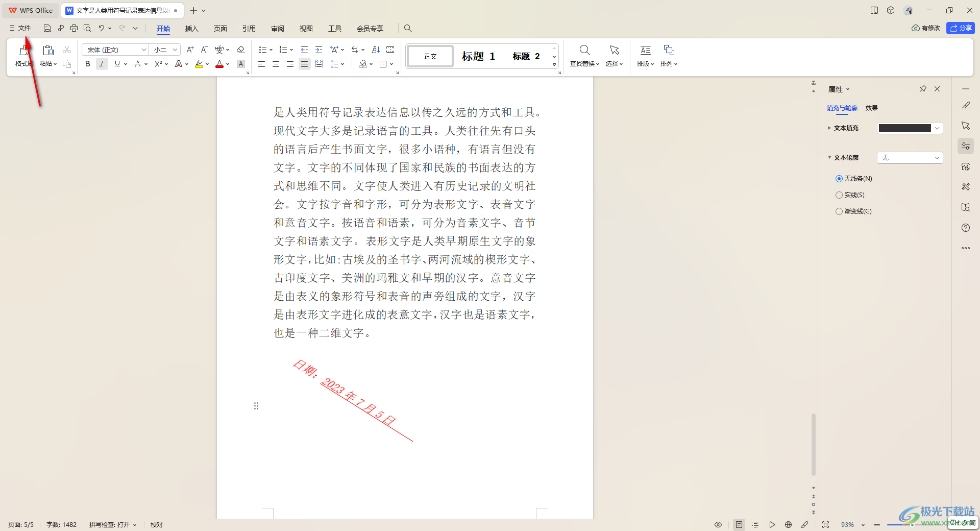
Task: Click the new tab plus button
Action: [193, 11]
